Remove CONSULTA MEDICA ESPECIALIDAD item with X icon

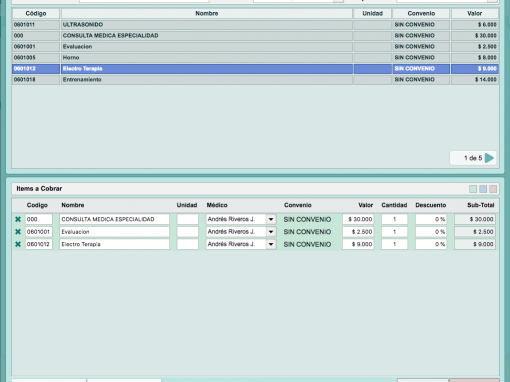pyautogui.click(x=18, y=219)
